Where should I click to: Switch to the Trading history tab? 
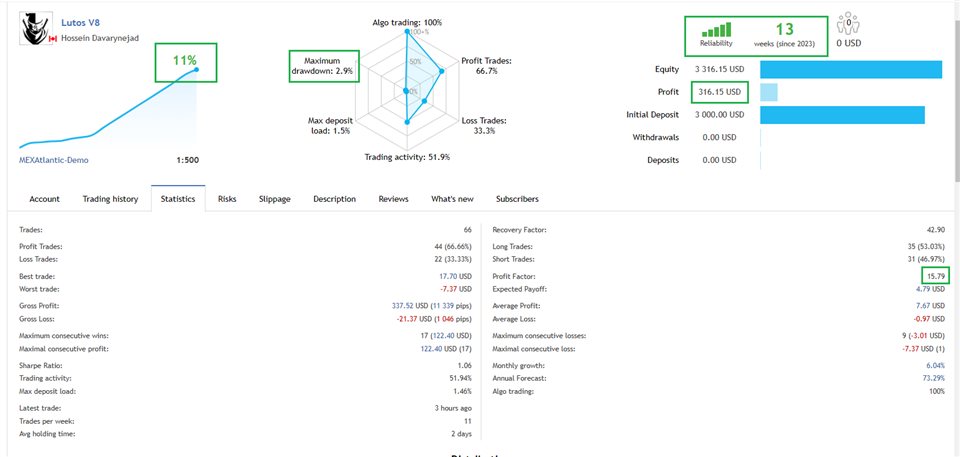[110, 199]
